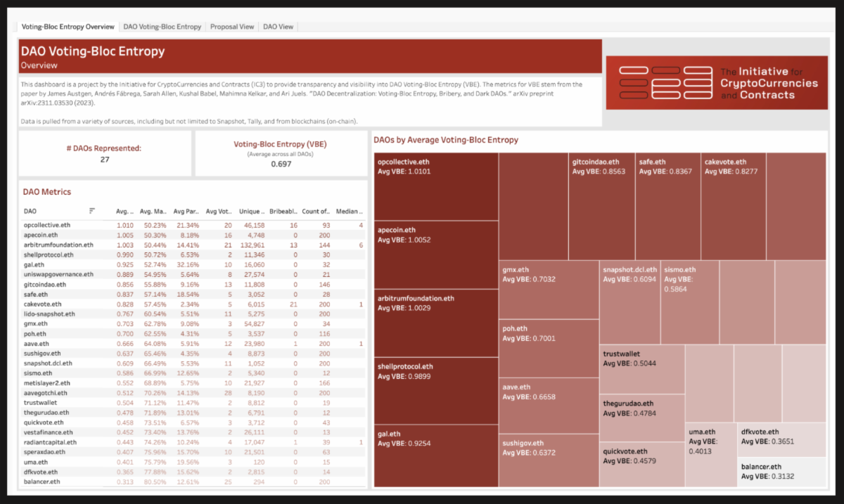Select aavegotchi.eth in the table
The width and height of the screenshot is (844, 504).
(x=46, y=393)
